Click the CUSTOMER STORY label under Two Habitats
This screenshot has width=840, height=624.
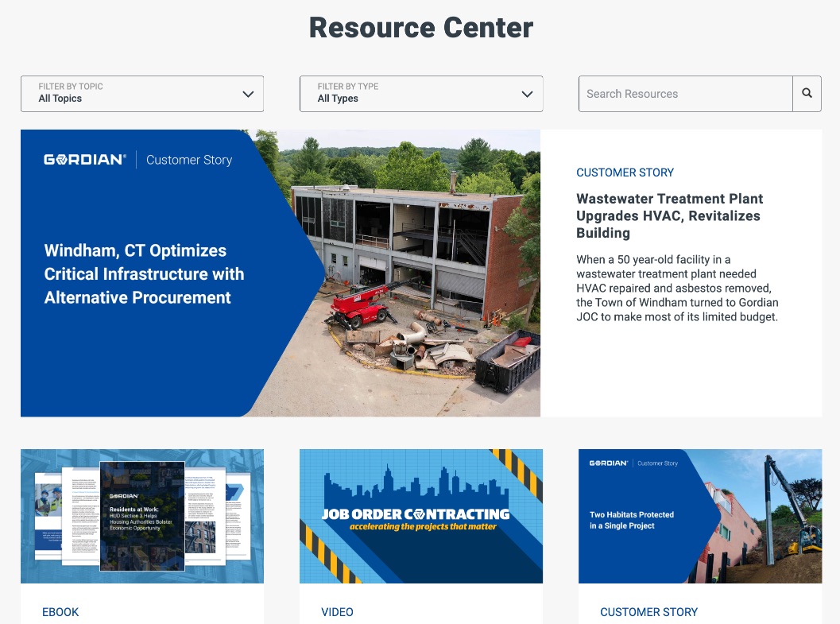tap(648, 612)
